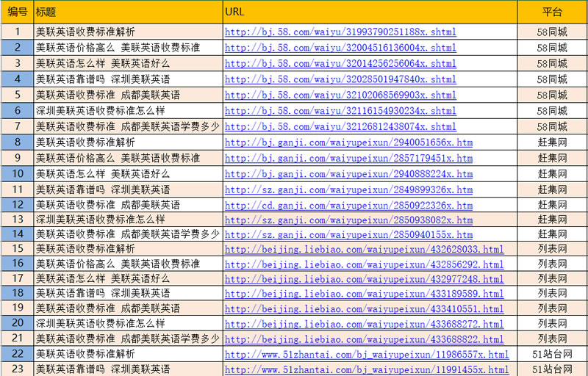
Task: Open the liebiao link ending 433189589.html
Action: (x=364, y=293)
